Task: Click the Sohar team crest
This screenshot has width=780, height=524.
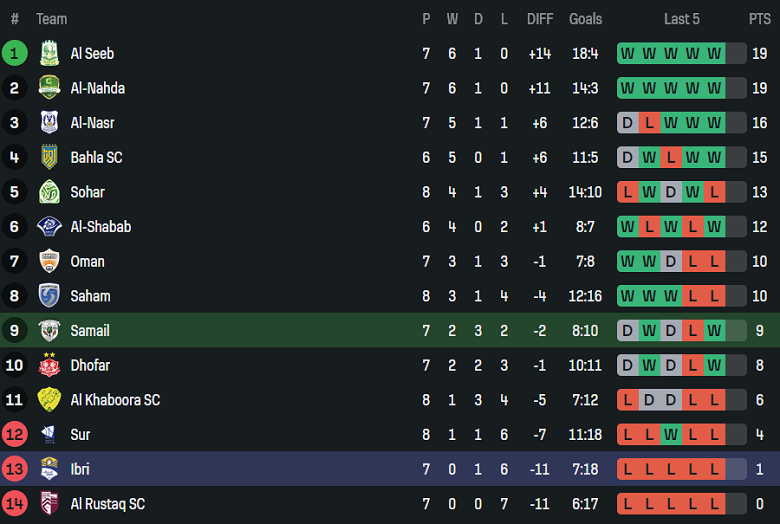Action: (49, 192)
